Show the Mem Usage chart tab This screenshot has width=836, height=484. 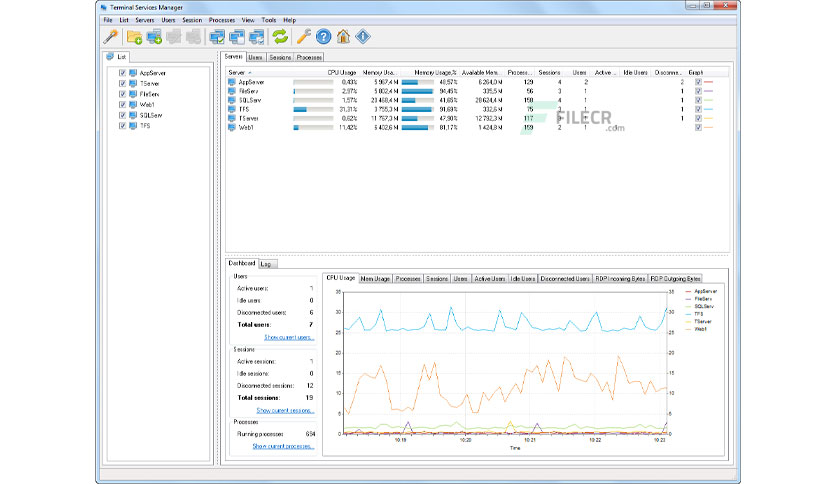tap(375, 279)
